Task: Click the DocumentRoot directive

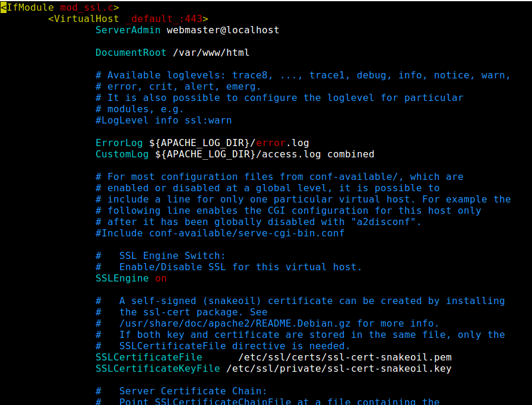Action: [131, 53]
